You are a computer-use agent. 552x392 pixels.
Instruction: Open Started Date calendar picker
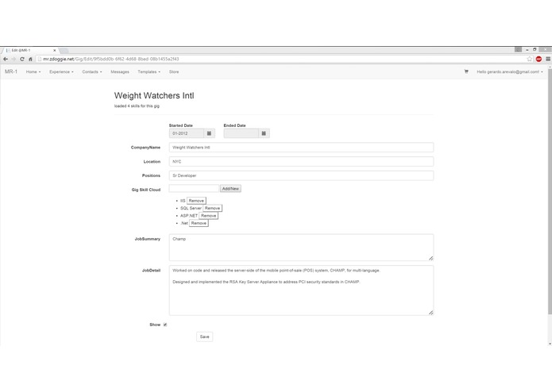209,133
